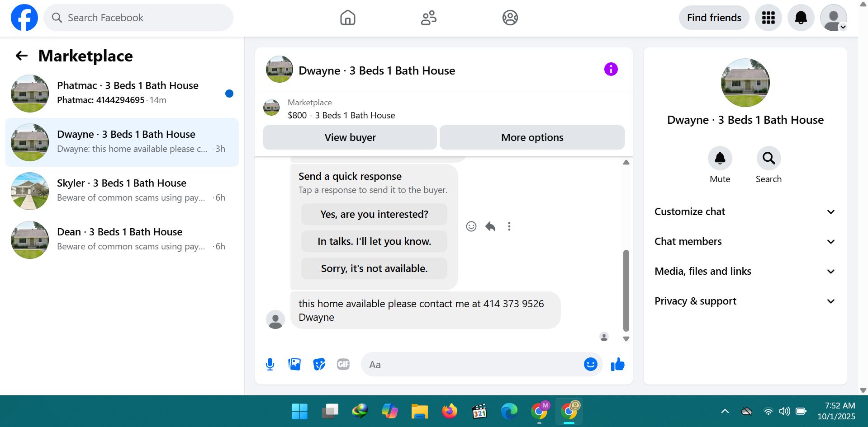Reply to the quick response message

490,226
